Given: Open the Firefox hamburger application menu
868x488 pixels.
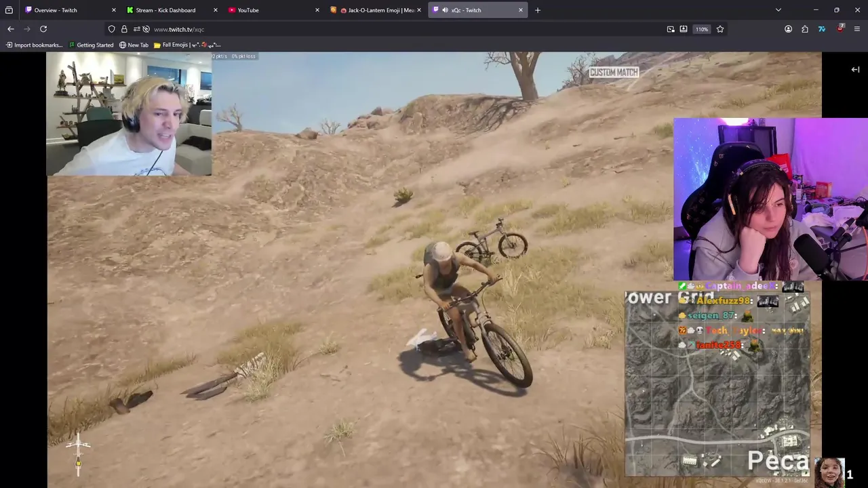Looking at the screenshot, I should point(857,29).
